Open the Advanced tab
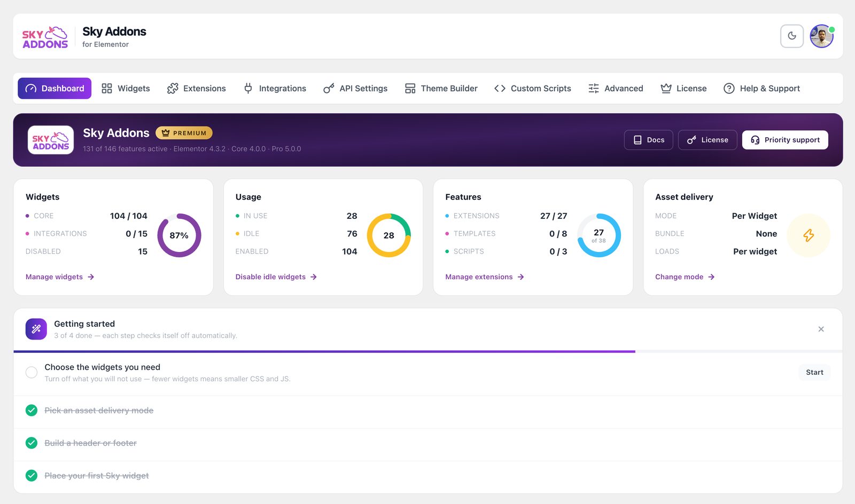Viewport: 855px width, 504px height. [616, 89]
